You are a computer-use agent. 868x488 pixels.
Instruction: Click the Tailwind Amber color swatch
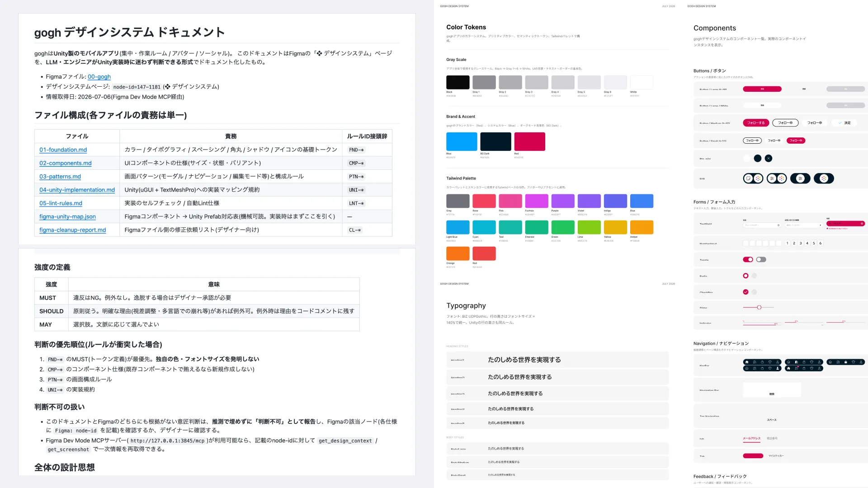click(642, 227)
